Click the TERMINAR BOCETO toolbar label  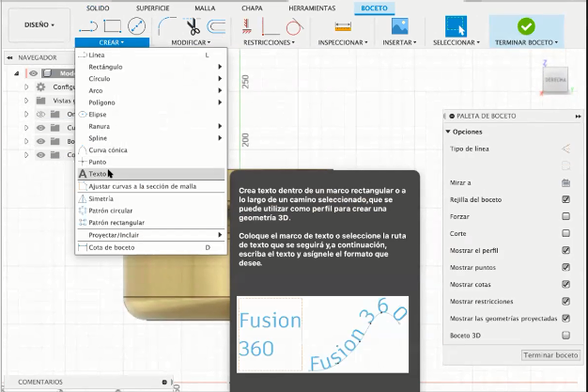pos(526,42)
